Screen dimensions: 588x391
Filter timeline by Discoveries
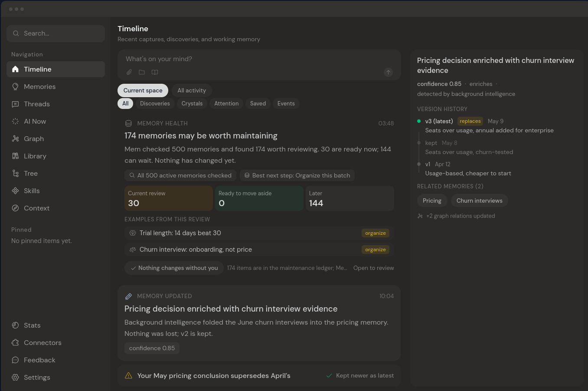pos(155,103)
